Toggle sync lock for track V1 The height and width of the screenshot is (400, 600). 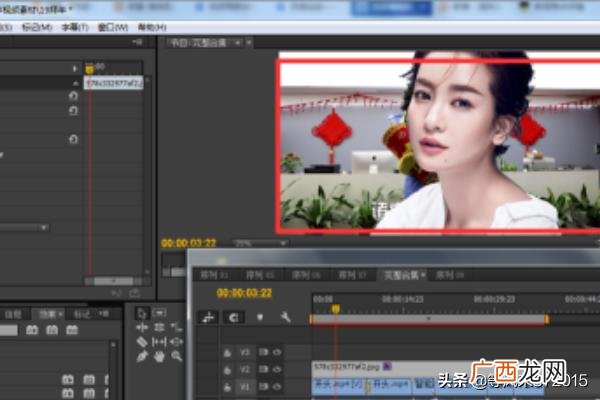pyautogui.click(x=263, y=387)
